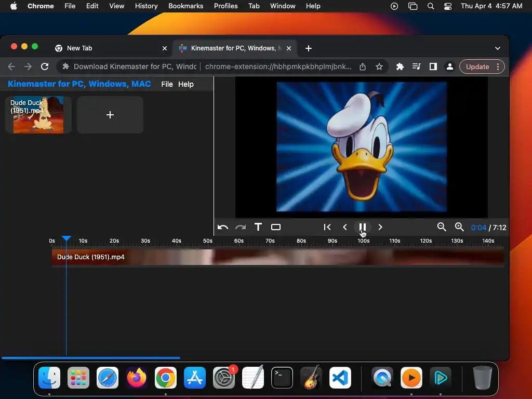Click the Update button in Chrome
This screenshot has width=532, height=399.
point(477,66)
